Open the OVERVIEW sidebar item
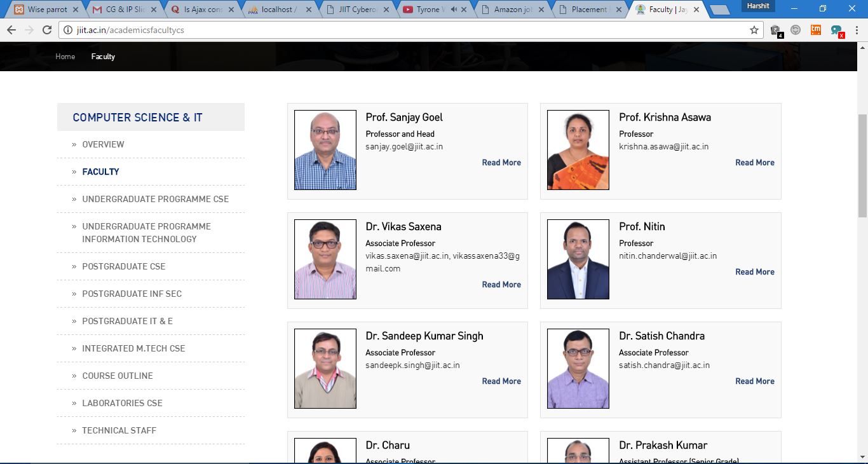868x464 pixels. pyautogui.click(x=103, y=144)
